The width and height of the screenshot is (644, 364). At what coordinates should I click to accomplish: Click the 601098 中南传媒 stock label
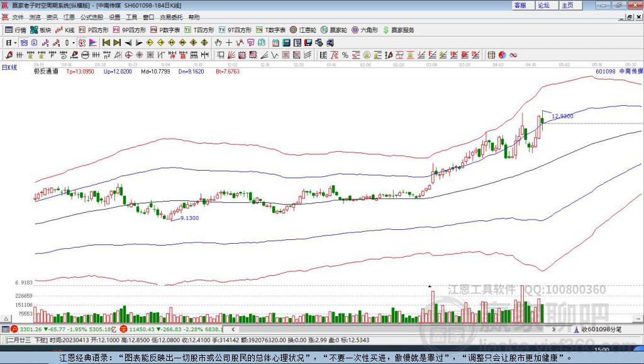[x=619, y=72]
